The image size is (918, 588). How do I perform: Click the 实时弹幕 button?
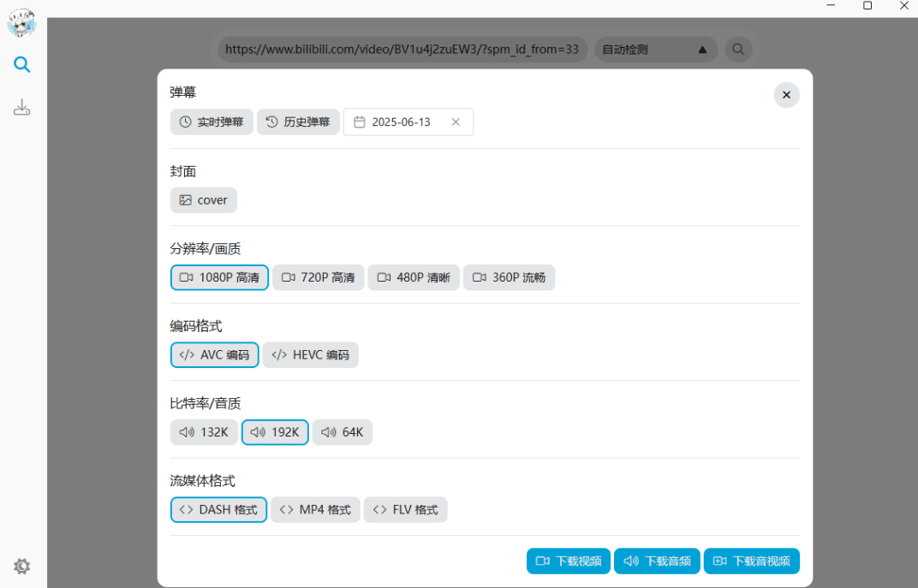pos(212,122)
